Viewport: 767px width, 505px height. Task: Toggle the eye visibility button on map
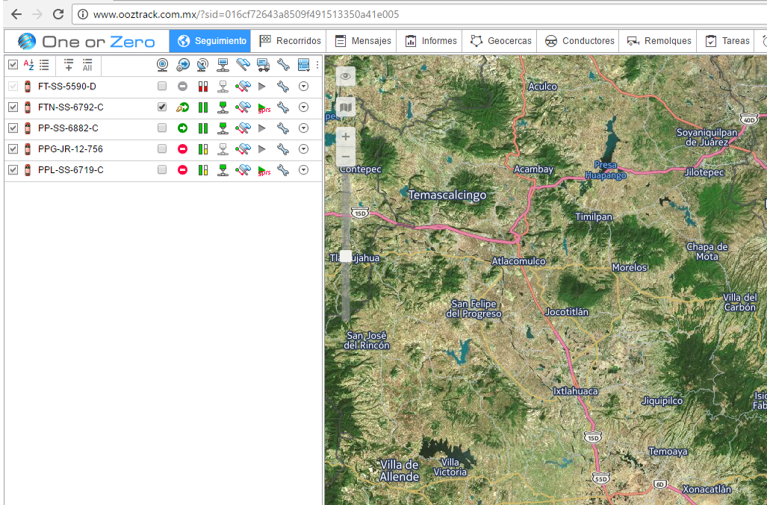tap(345, 76)
